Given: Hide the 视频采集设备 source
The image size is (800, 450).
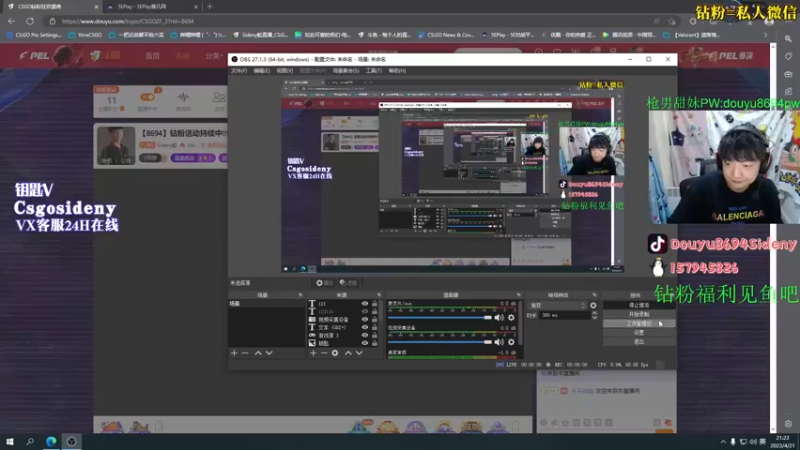Looking at the screenshot, I should 365,319.
